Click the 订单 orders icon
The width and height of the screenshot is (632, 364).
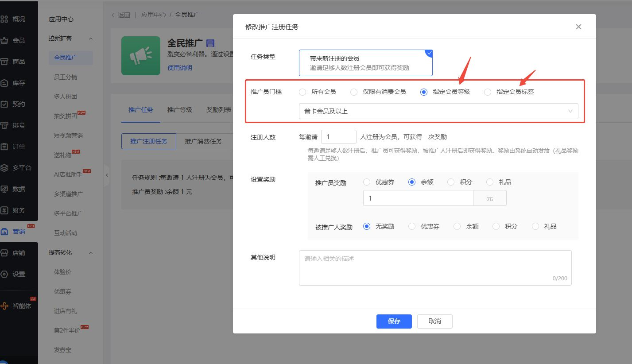pos(19,146)
